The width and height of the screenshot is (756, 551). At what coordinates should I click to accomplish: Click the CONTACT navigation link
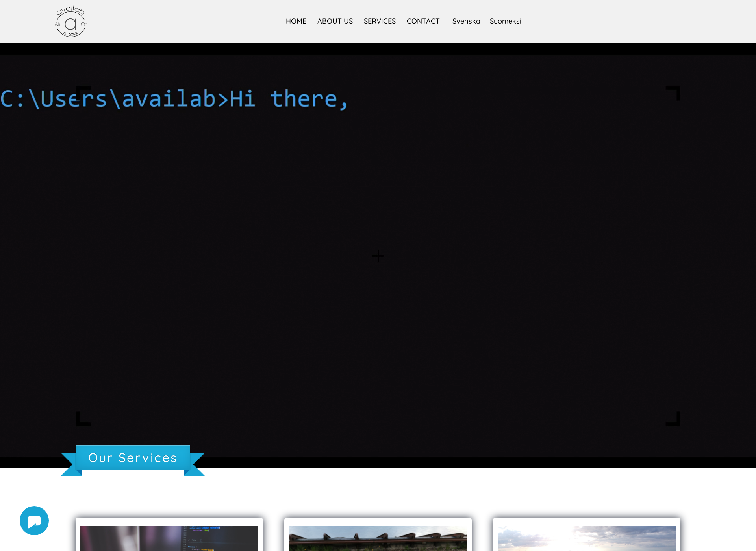422,21
